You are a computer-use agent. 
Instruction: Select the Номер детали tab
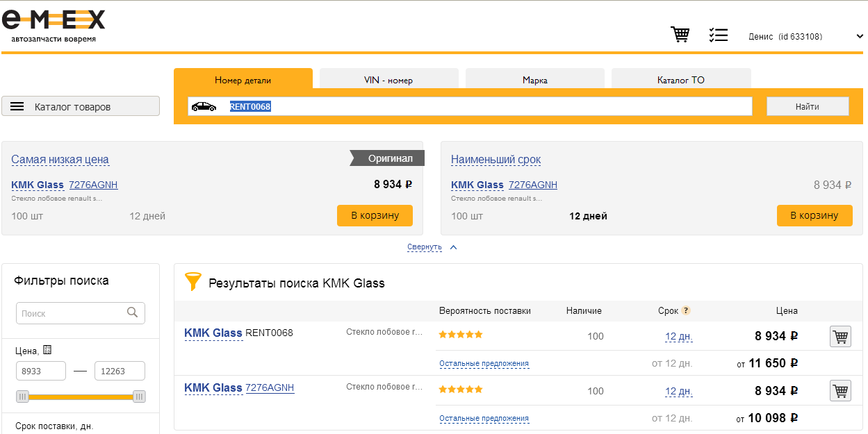click(243, 79)
